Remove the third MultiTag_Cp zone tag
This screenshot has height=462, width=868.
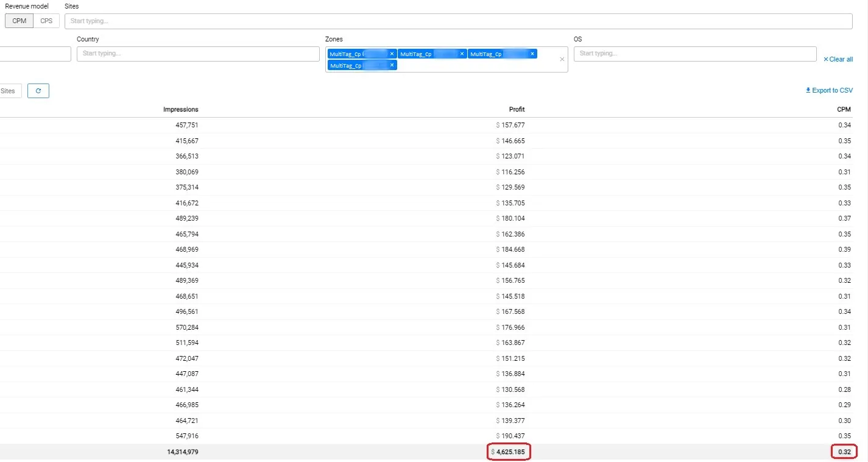coord(532,54)
